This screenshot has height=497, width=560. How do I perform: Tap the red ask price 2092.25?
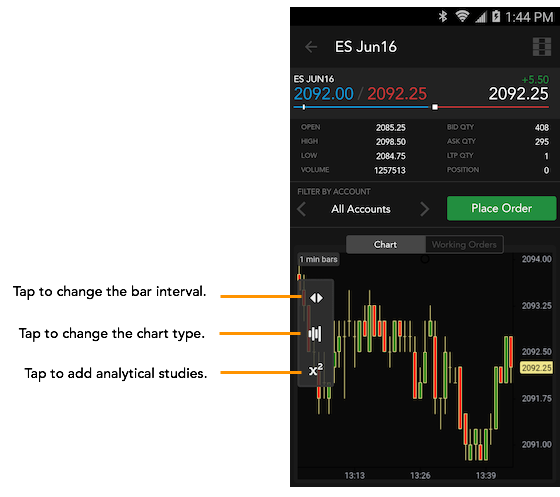[x=397, y=94]
